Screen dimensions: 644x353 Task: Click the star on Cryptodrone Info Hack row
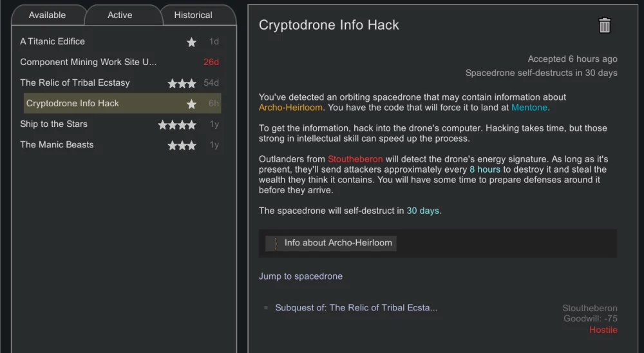tap(191, 104)
